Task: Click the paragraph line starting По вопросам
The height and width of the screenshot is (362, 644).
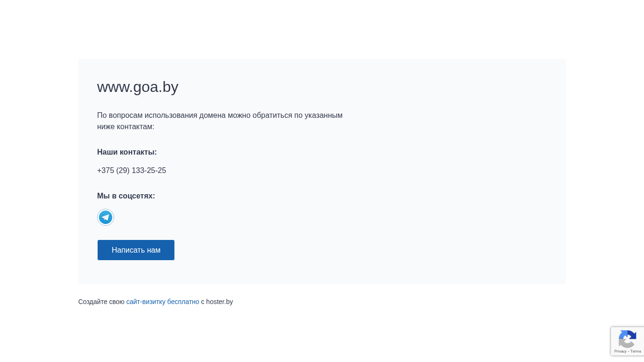Action: pos(220,115)
